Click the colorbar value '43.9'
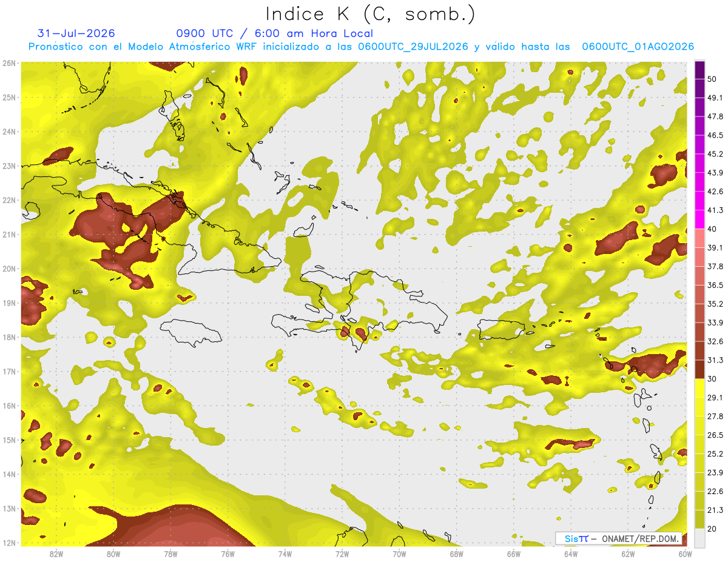 pyautogui.click(x=715, y=173)
